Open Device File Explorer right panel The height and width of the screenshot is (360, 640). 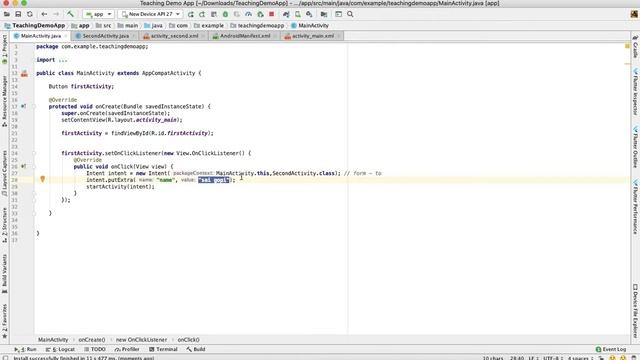(636, 311)
